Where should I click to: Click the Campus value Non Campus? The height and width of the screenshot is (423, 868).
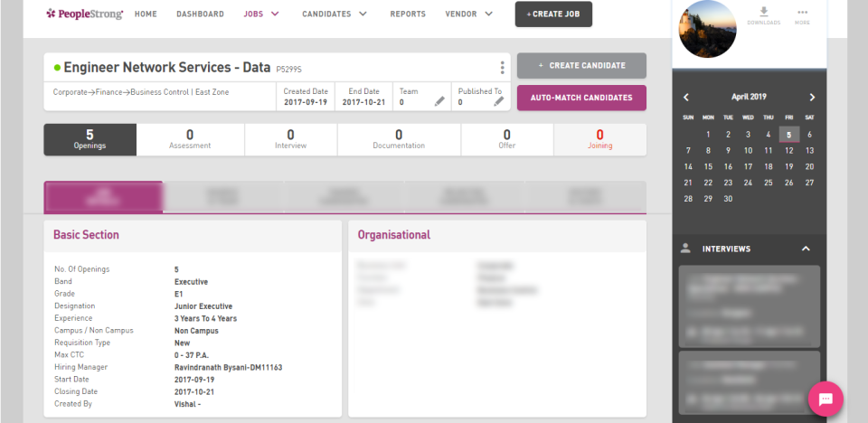coord(196,331)
